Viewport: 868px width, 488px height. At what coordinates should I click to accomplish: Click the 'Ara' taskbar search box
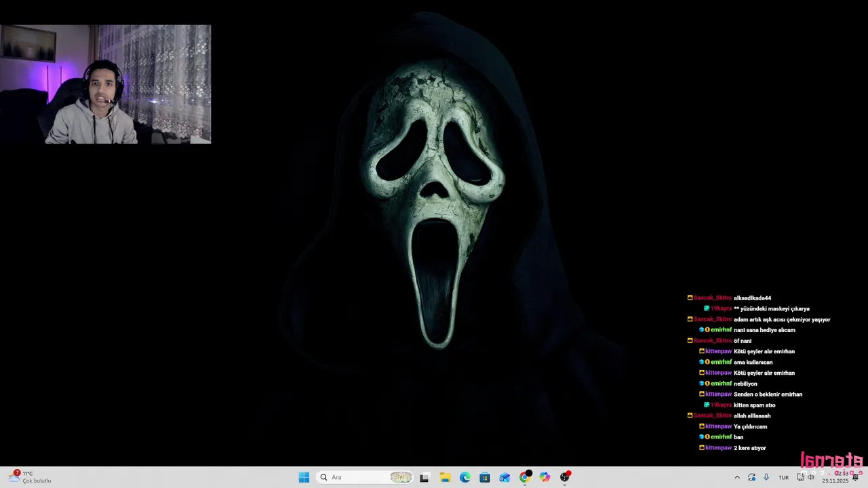366,477
